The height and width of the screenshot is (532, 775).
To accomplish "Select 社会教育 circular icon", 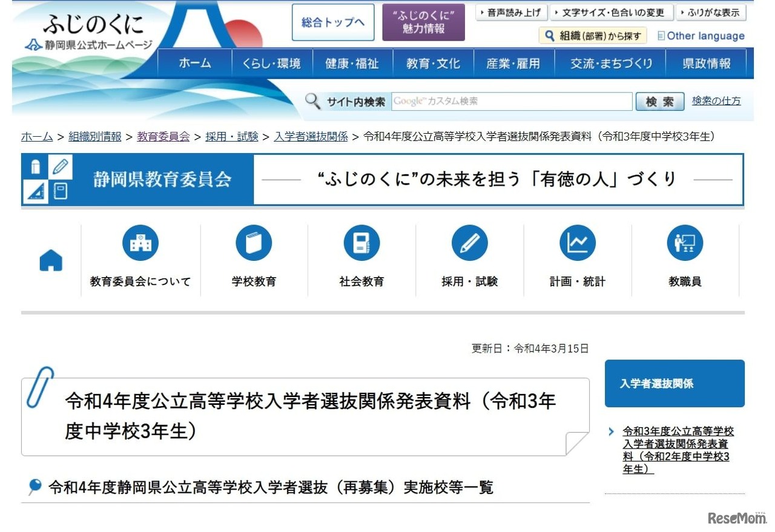I will pos(361,243).
